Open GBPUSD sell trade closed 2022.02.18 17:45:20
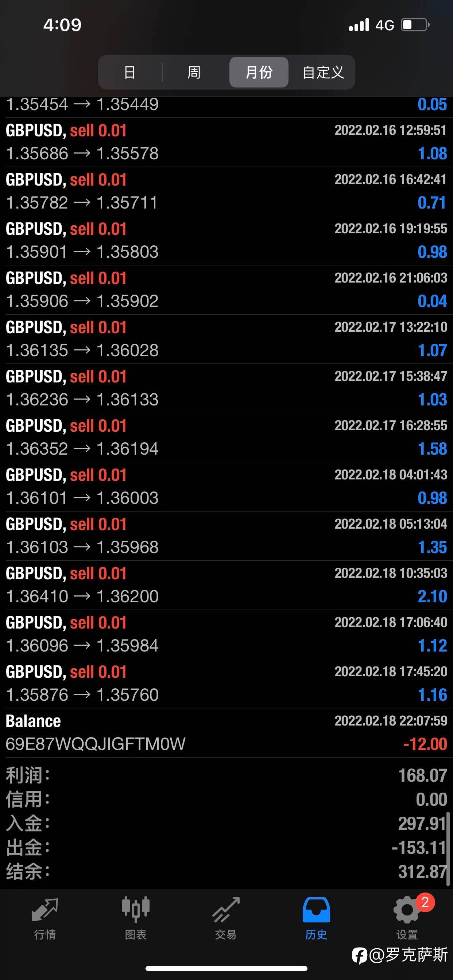The height and width of the screenshot is (980, 453). coord(226,683)
